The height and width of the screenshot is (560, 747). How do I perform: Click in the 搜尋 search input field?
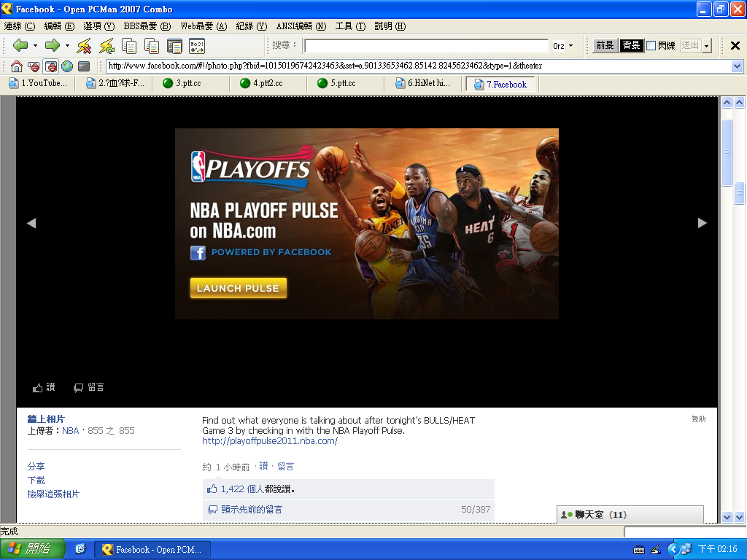426,46
